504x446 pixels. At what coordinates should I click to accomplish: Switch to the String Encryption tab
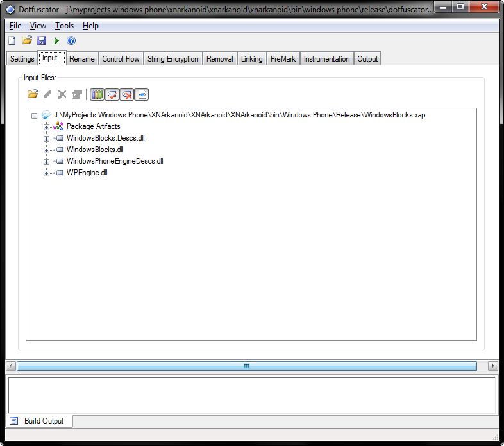[173, 59]
